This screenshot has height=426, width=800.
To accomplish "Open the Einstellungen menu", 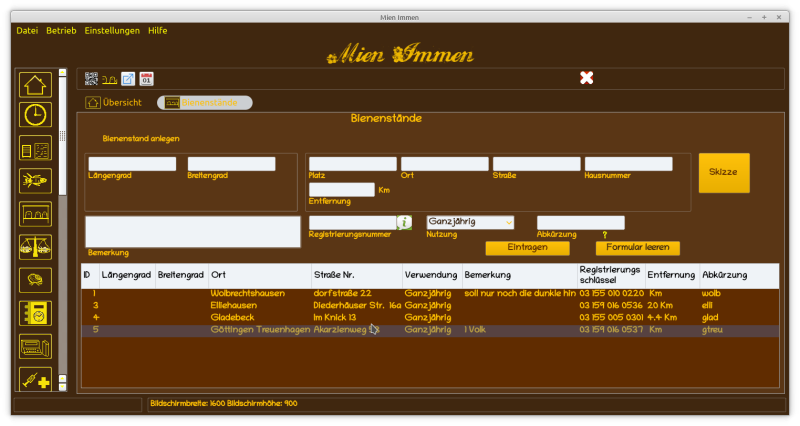I will click(x=112, y=31).
